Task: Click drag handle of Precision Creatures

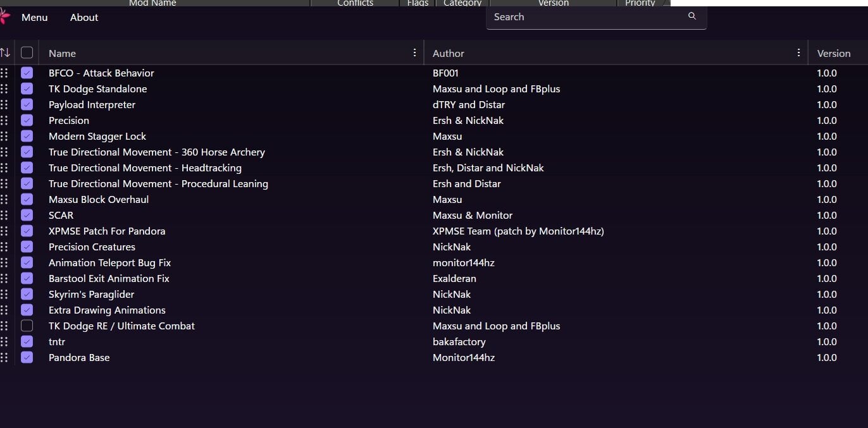Action: pos(4,247)
